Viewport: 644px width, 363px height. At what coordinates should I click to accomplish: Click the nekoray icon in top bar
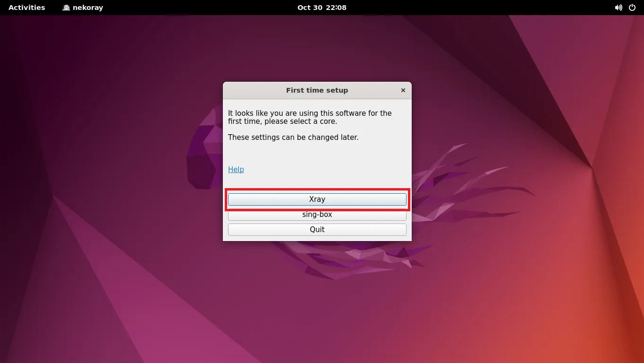click(66, 8)
